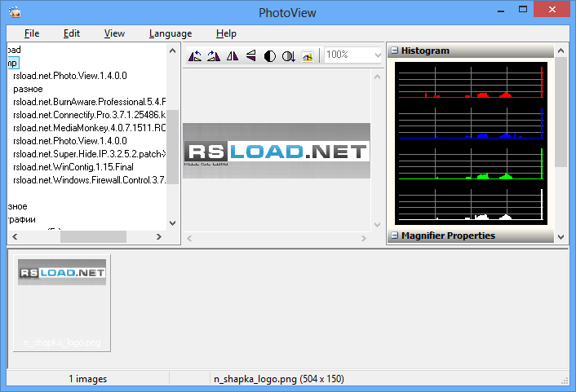Image resolution: width=576 pixels, height=392 pixels.
Task: Click the right panel scroll up arrow
Action: [560, 51]
